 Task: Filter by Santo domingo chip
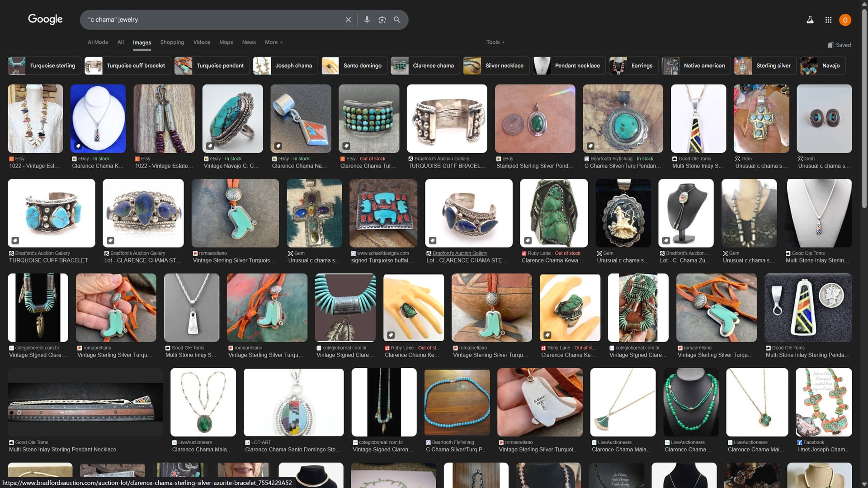click(354, 66)
